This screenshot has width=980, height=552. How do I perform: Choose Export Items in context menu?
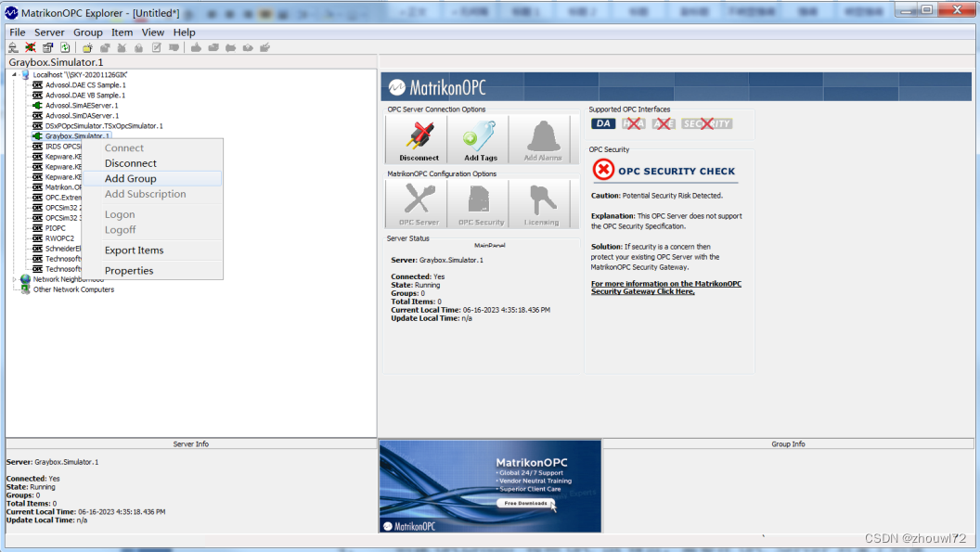coord(152,250)
